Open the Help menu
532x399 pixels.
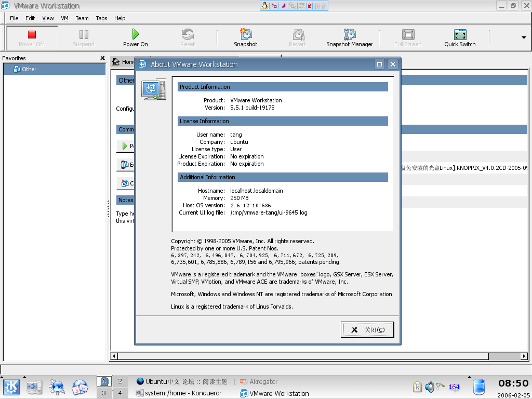pyautogui.click(x=120, y=18)
